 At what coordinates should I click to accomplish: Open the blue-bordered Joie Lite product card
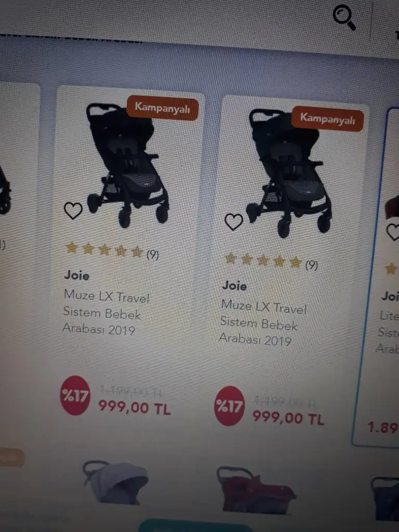point(377,276)
